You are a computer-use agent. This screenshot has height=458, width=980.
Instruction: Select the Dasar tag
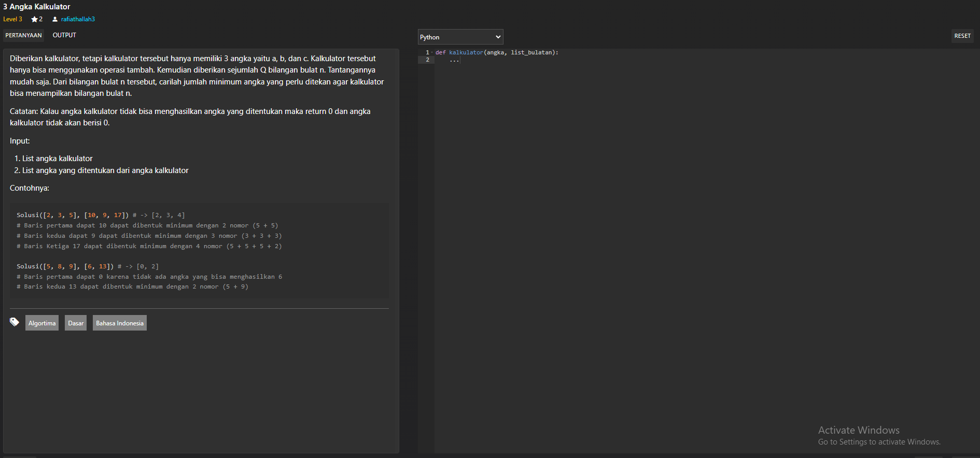click(x=76, y=323)
